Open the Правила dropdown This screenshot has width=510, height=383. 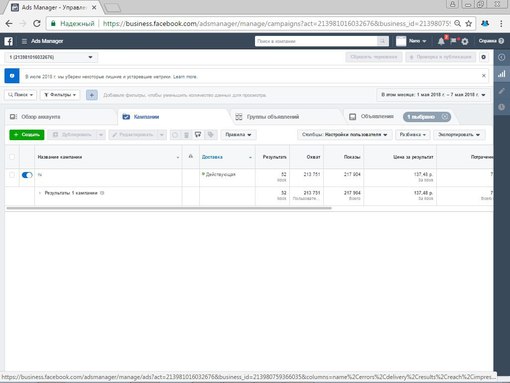[238, 135]
